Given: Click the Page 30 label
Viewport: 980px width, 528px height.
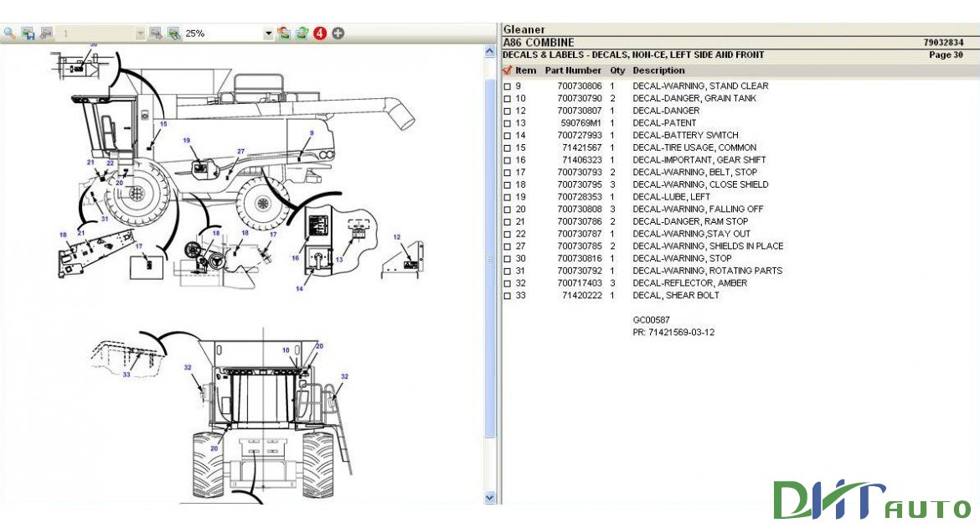Looking at the screenshot, I should (x=946, y=55).
